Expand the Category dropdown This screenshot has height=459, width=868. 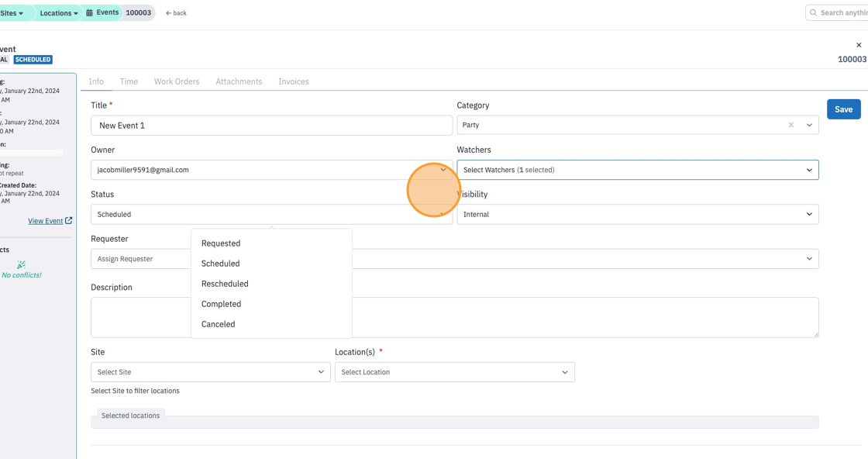(x=809, y=125)
